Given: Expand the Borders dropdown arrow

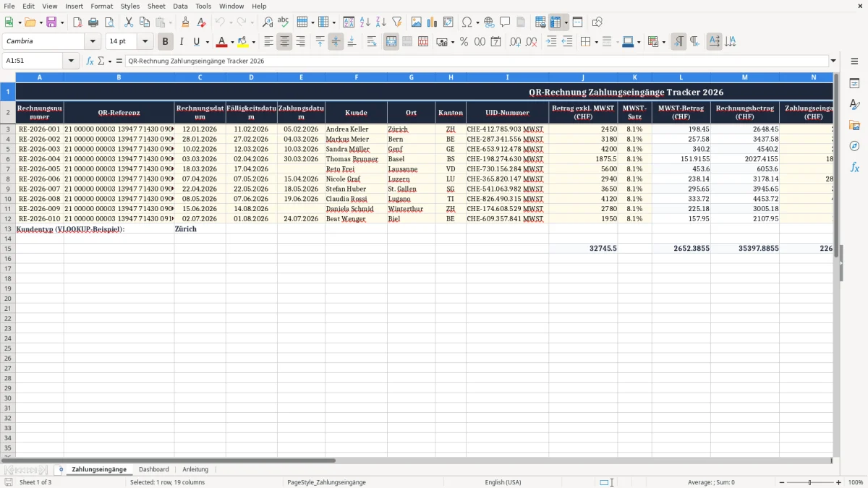Looking at the screenshot, I should coord(596,42).
